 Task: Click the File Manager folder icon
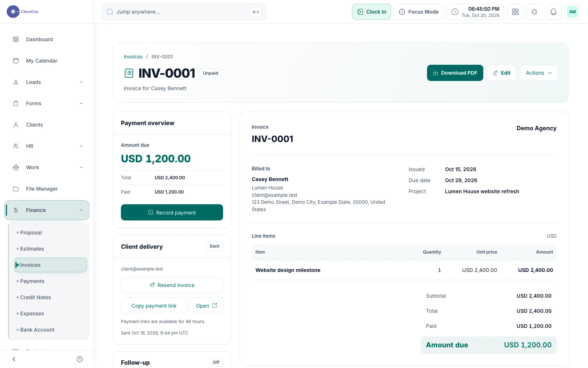coord(16,189)
